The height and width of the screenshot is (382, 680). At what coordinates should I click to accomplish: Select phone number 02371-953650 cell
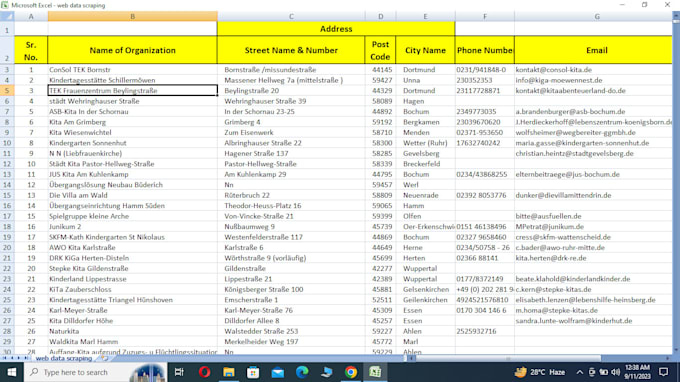tap(484, 132)
